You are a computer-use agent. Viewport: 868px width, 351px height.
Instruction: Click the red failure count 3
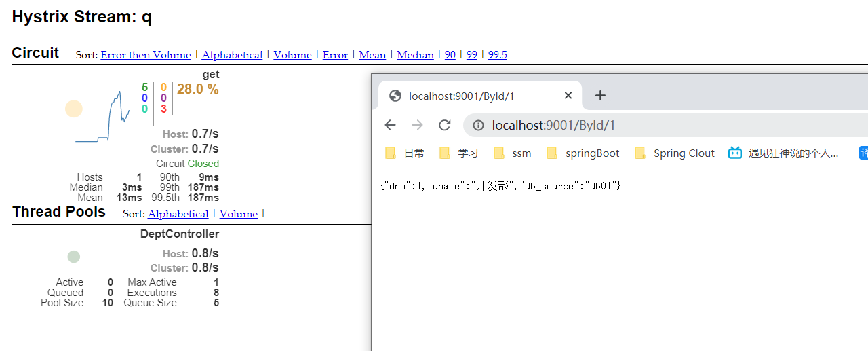tap(163, 109)
